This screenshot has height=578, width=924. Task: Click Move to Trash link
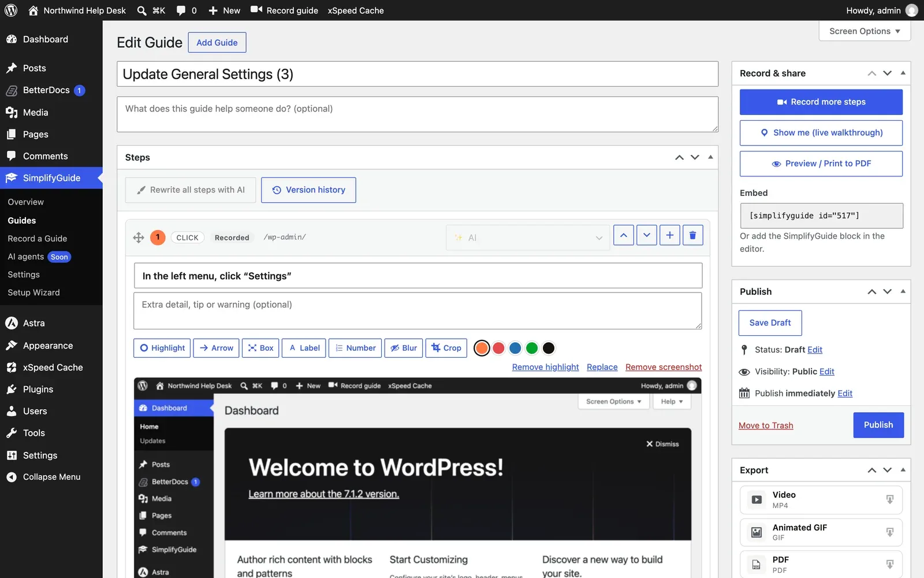click(x=766, y=425)
